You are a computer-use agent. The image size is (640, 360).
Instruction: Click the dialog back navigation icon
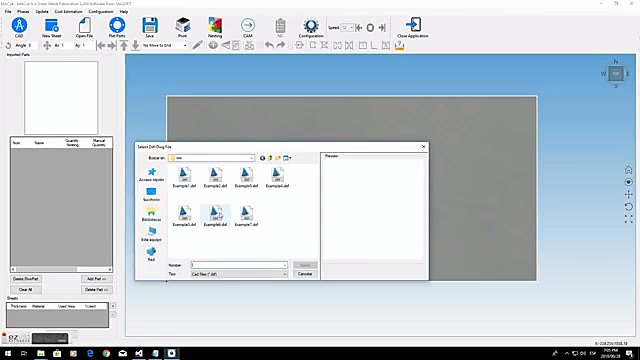262,158
